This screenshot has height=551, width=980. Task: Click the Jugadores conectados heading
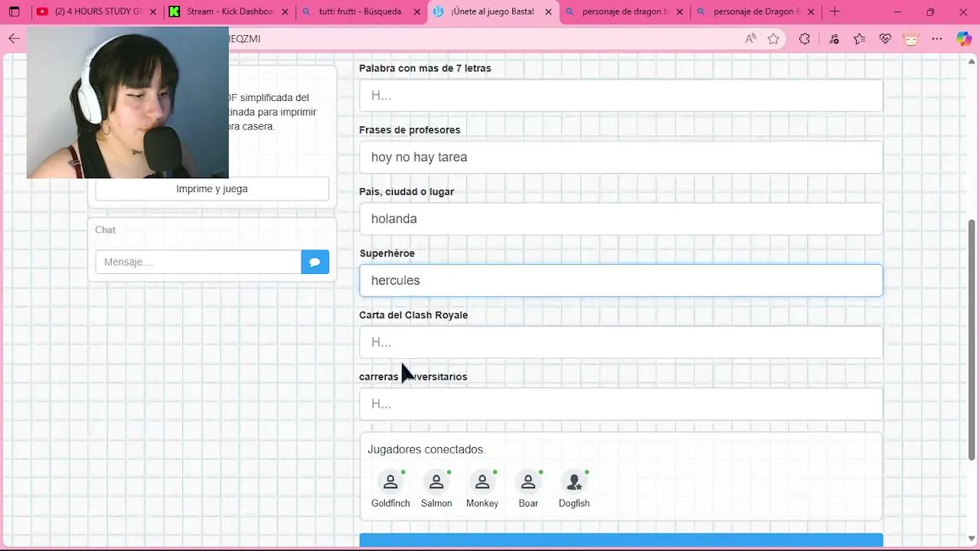[426, 449]
